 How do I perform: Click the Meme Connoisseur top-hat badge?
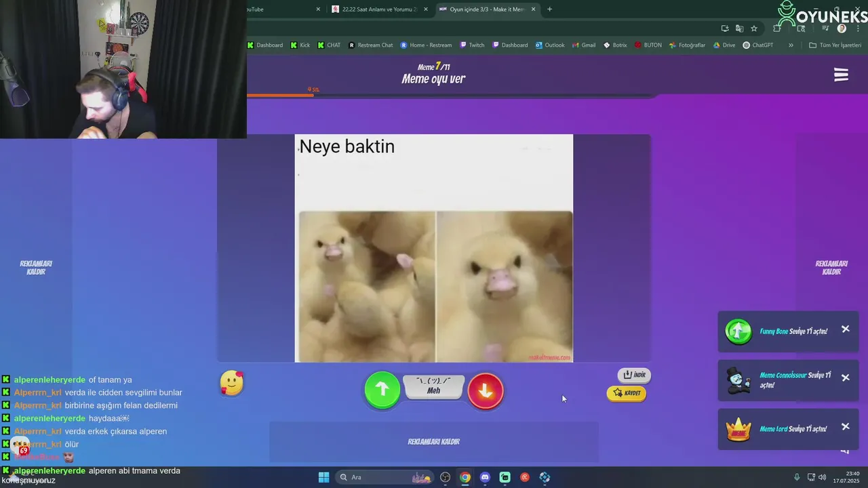[738, 380]
